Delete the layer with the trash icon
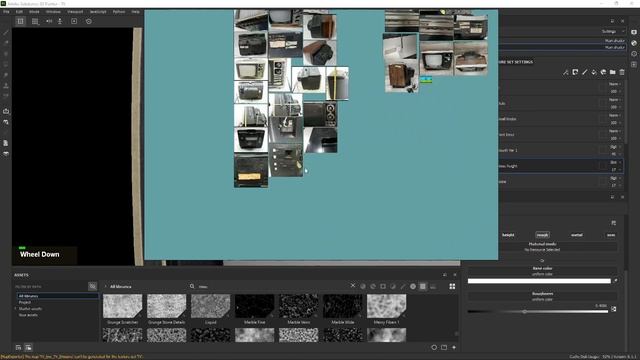 [622, 72]
